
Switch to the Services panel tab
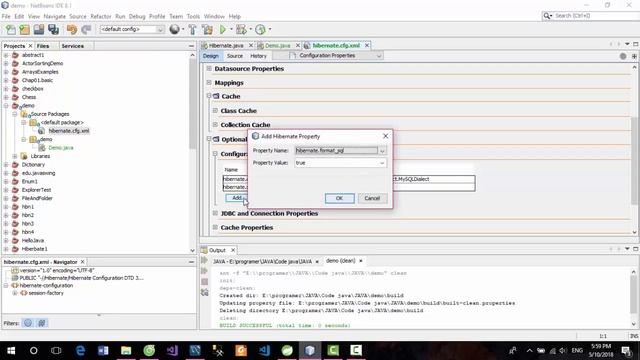(x=73, y=46)
